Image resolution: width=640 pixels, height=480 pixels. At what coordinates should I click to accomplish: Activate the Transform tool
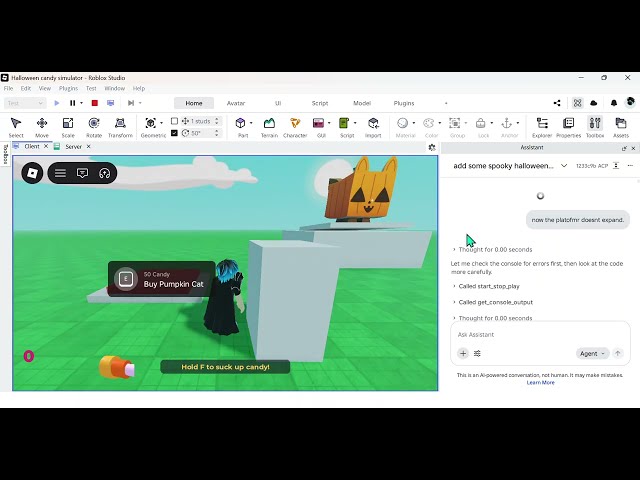click(x=120, y=127)
